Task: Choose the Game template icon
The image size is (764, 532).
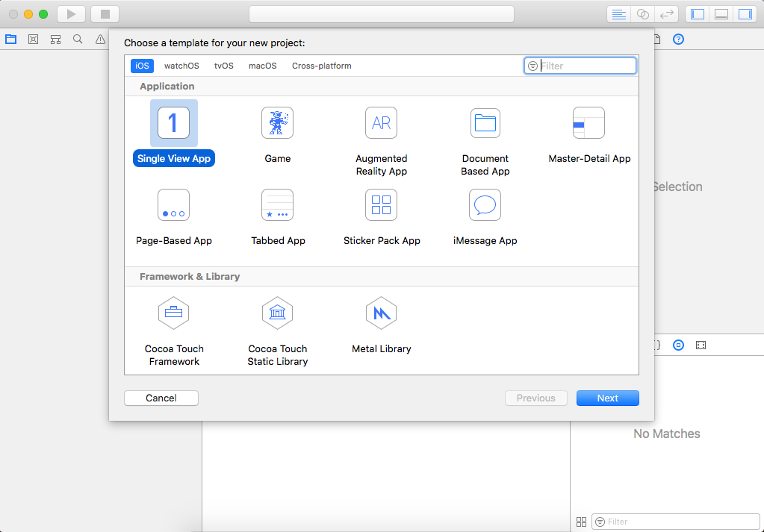Action: (x=277, y=122)
